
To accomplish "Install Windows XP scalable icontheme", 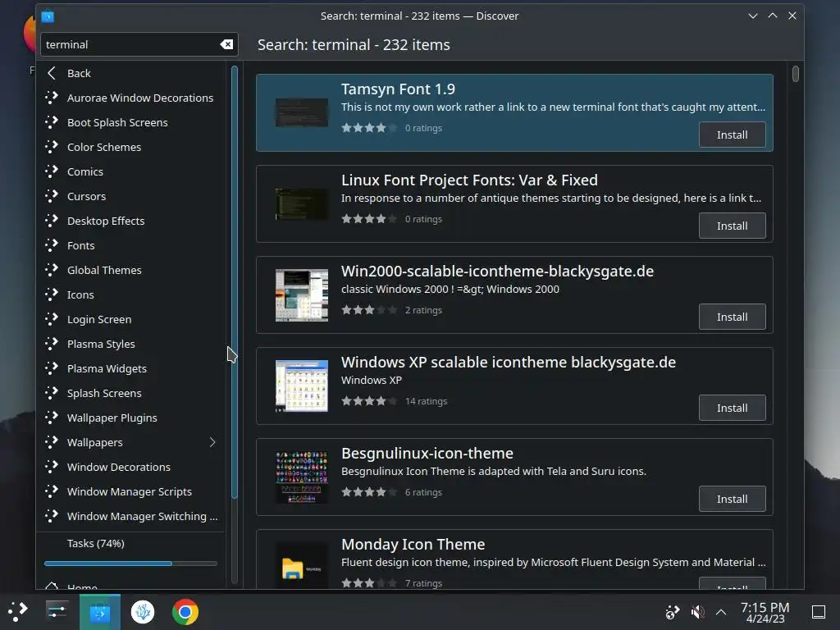I will coord(732,408).
